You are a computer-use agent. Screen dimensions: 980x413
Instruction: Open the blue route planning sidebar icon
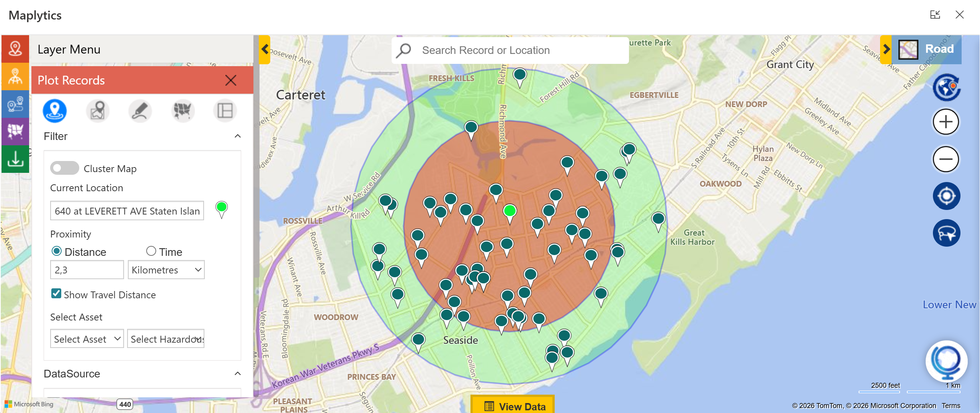coord(15,104)
